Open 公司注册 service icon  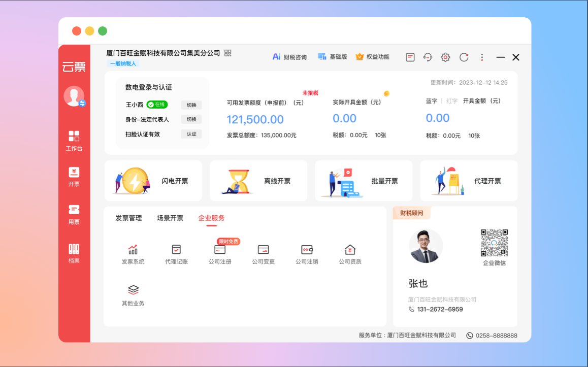[x=220, y=254]
